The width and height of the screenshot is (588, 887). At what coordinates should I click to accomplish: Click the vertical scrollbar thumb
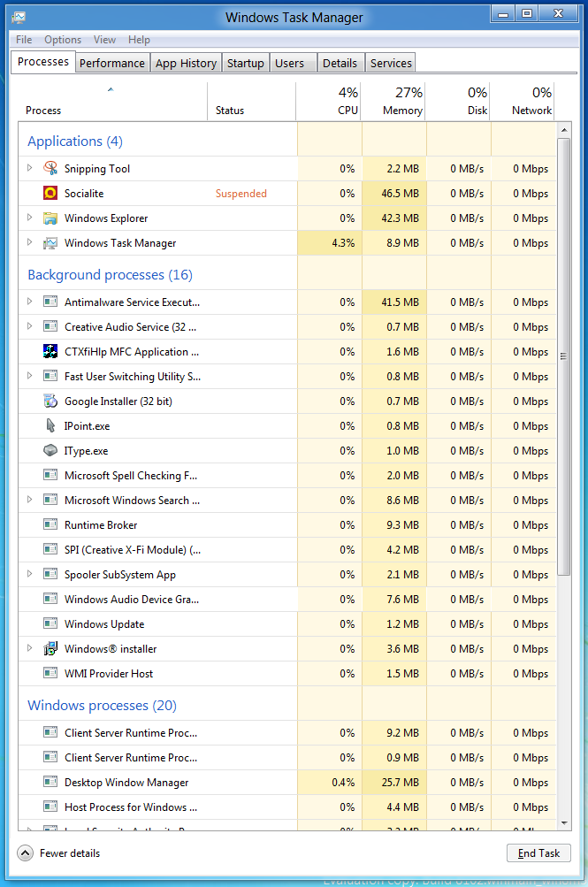(x=564, y=356)
